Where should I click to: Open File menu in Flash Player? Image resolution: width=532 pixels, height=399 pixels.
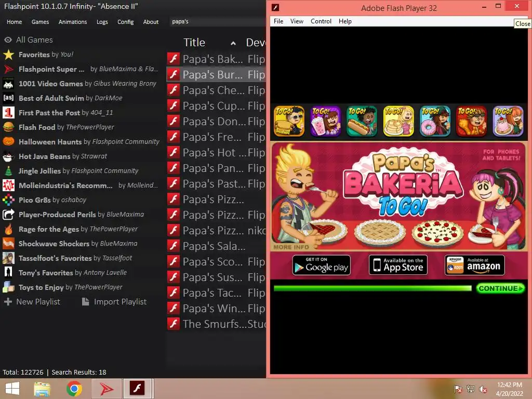[x=278, y=21]
